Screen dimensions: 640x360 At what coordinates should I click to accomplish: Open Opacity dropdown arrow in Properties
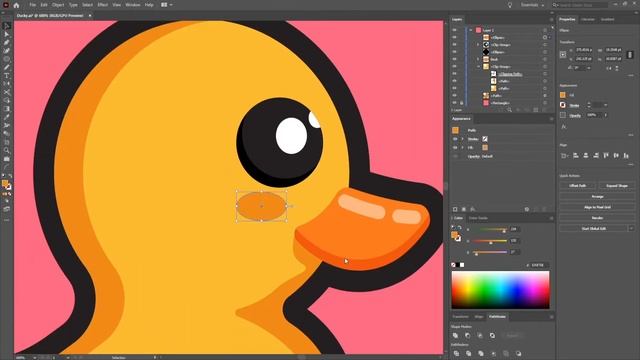coord(605,116)
